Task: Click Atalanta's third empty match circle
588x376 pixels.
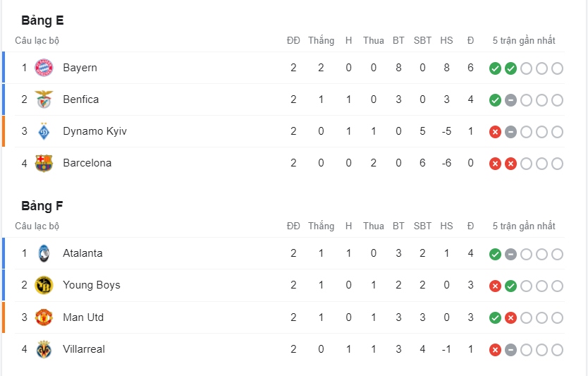Action: (x=526, y=254)
